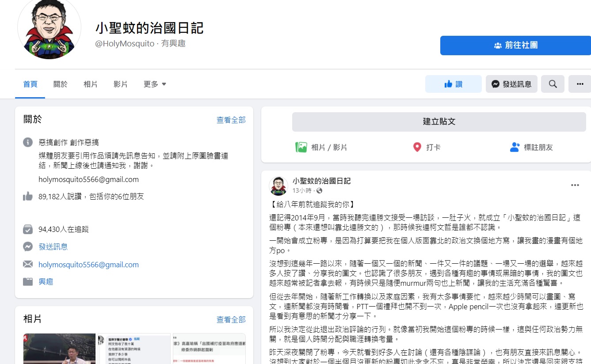Click the page title 小聖蚊的治國日記 in header

point(149,28)
